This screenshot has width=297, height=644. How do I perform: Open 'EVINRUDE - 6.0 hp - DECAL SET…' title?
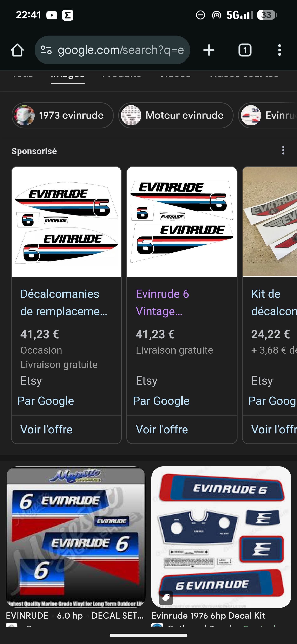[x=75, y=616]
